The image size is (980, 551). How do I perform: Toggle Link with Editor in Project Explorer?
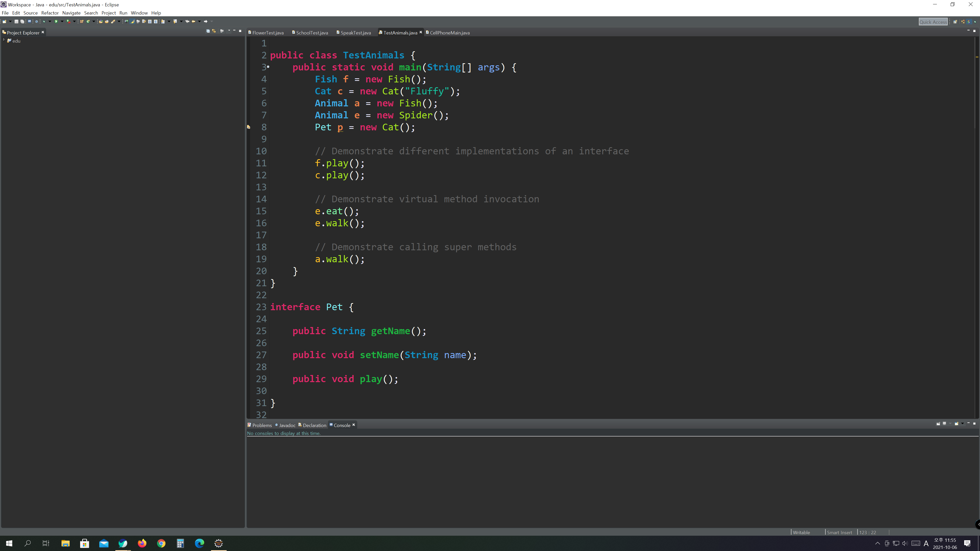[x=214, y=31]
